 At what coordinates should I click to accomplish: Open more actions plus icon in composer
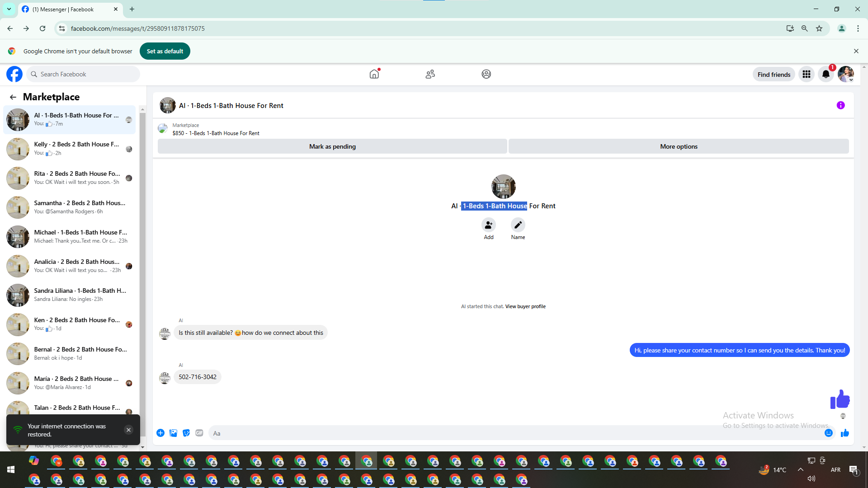160,433
